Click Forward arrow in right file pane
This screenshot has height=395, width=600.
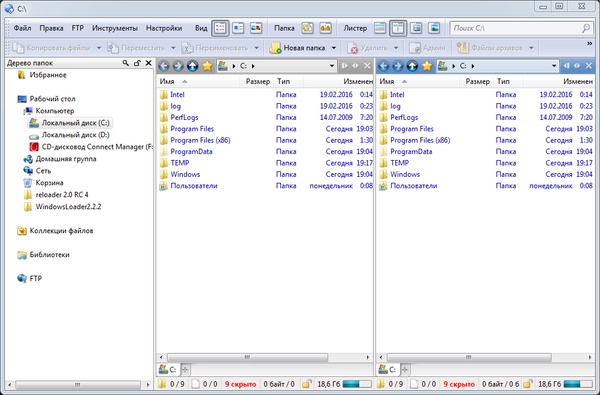(398, 66)
